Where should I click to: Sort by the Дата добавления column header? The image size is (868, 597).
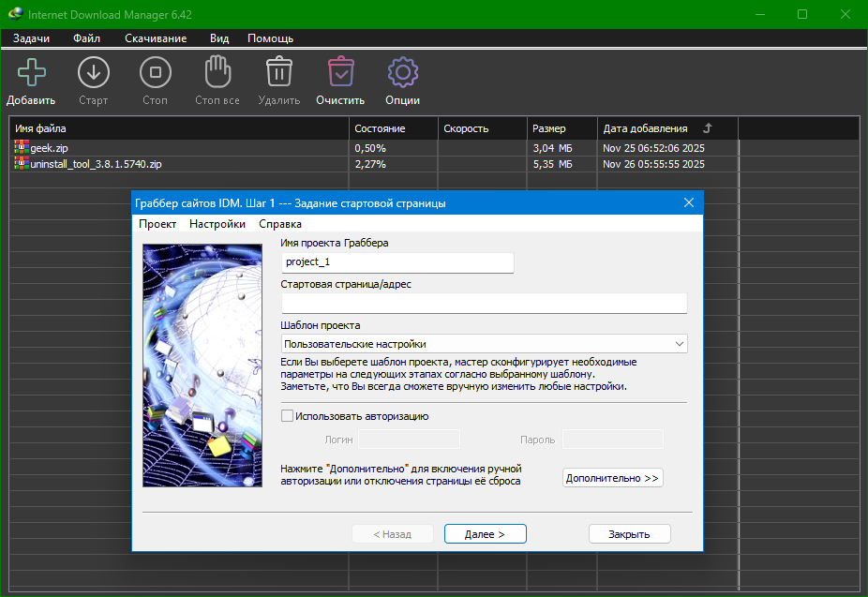coord(645,128)
